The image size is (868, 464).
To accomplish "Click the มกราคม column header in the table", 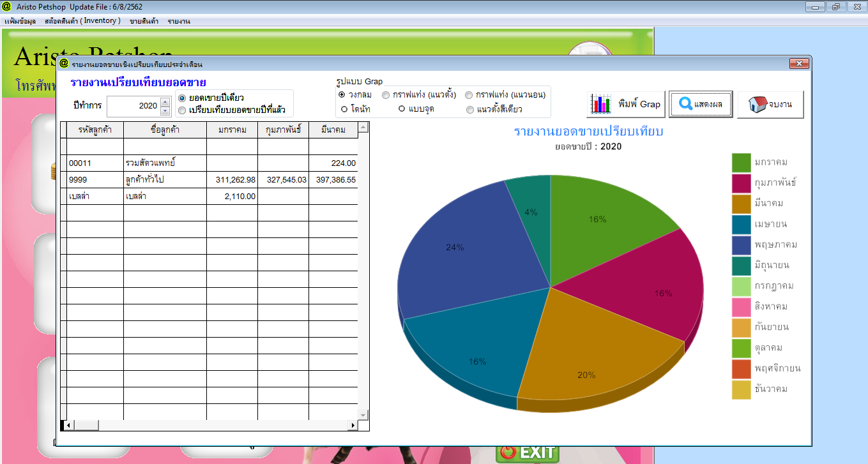I will click(232, 130).
